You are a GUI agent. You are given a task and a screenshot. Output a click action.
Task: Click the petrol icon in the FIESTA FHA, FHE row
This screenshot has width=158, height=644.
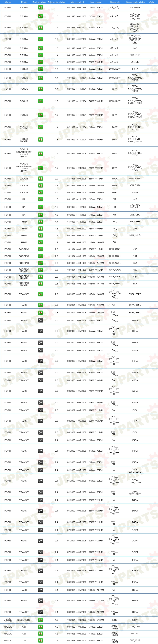[x=40, y=55]
